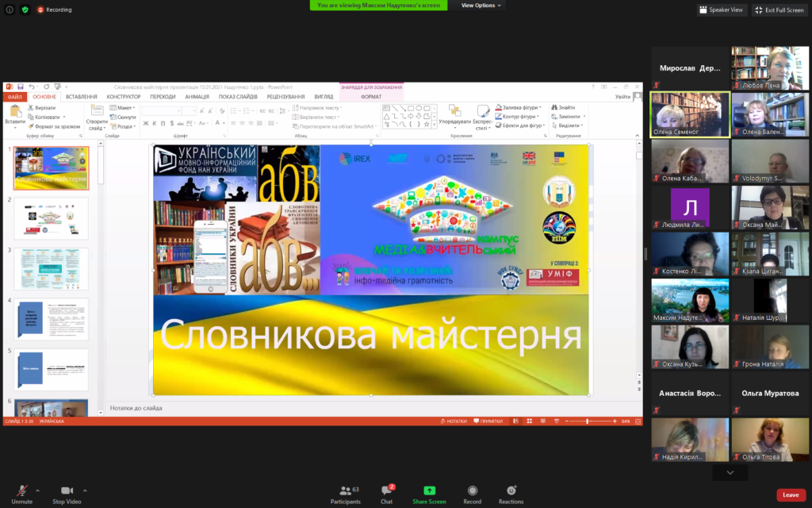
Task: Open video options arrow beside Stop Video
Action: 85,490
